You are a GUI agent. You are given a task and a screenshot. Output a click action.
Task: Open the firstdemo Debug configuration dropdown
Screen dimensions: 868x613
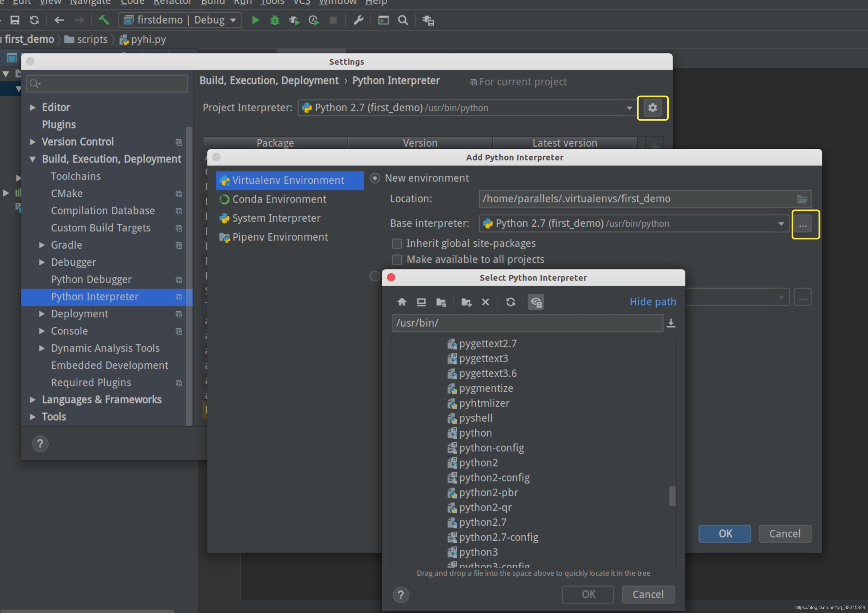coord(180,20)
